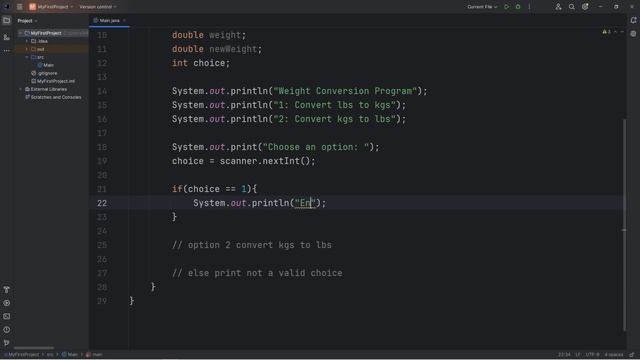
Task: Open the Project view selector dropdown
Action: [x=27, y=21]
